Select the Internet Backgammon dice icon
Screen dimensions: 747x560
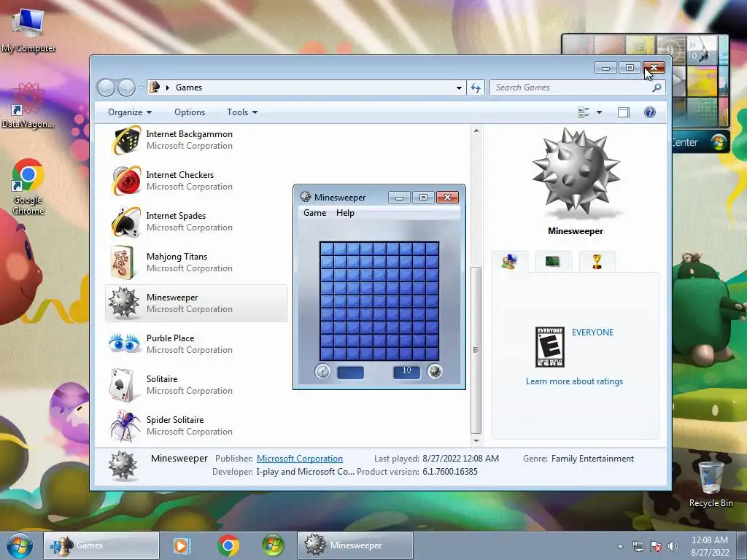pos(125,140)
